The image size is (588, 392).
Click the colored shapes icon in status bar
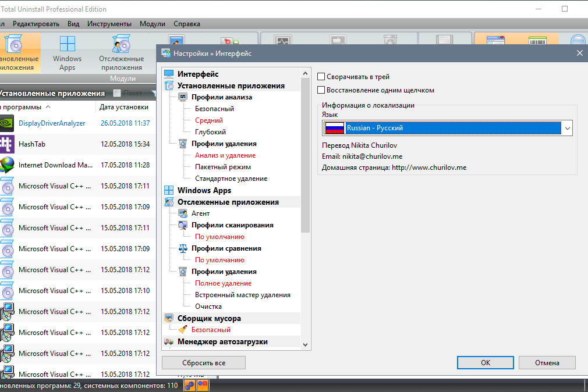203,385
